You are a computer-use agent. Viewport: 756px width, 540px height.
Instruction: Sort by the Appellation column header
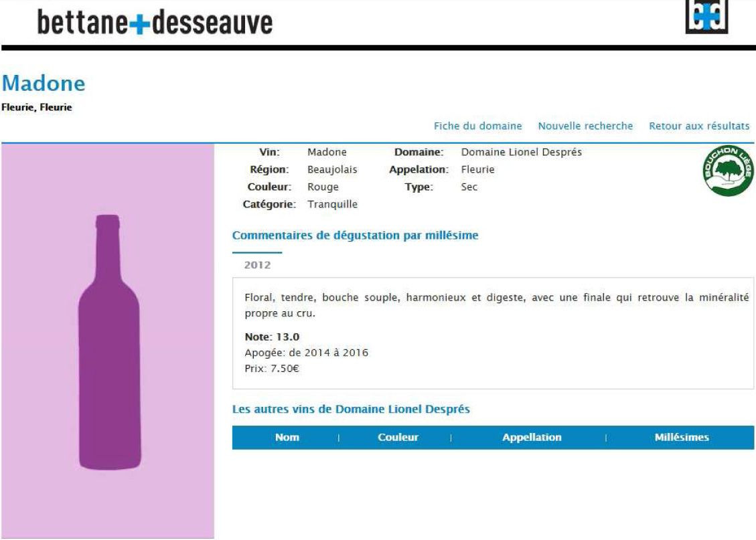[x=532, y=438]
